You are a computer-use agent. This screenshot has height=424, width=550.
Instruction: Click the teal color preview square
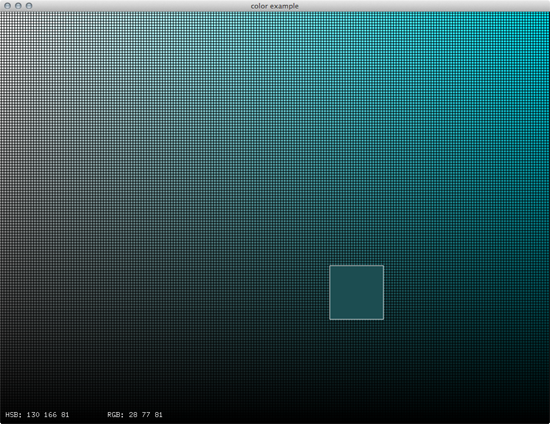coord(356,292)
